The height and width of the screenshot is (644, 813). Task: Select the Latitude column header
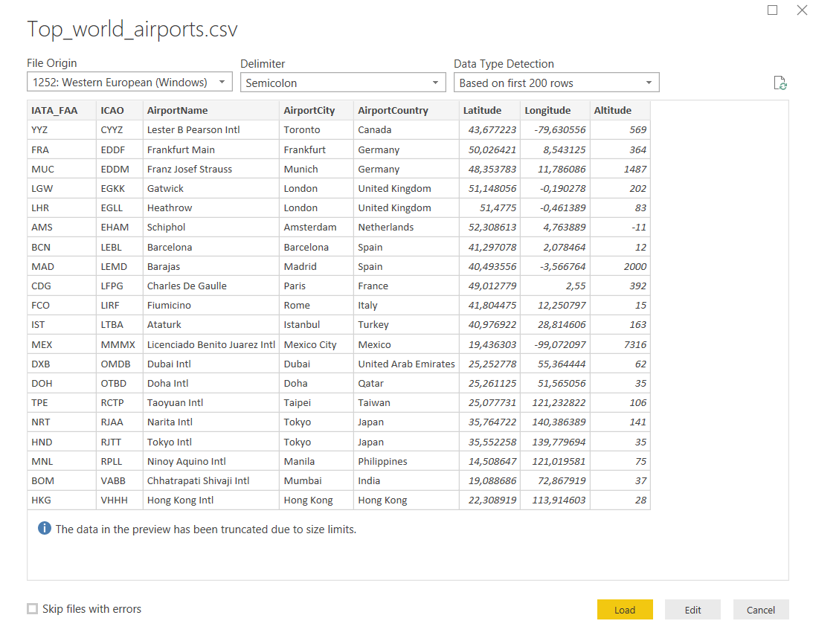pyautogui.click(x=483, y=110)
